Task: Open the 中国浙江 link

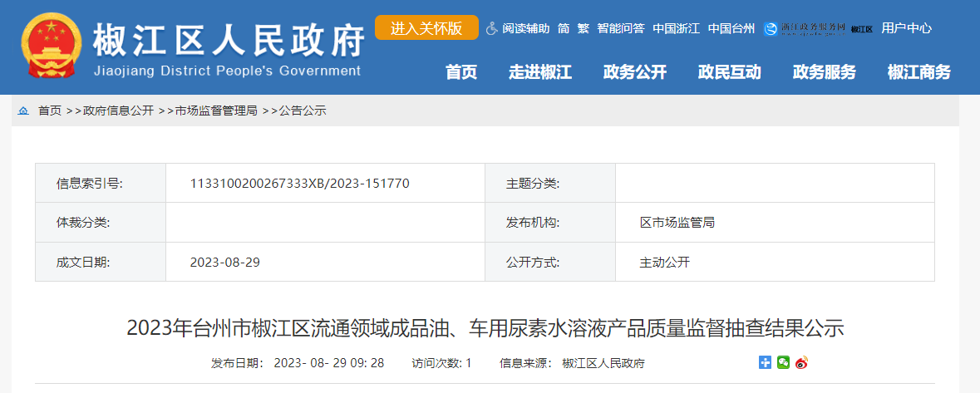Action: pos(677,28)
